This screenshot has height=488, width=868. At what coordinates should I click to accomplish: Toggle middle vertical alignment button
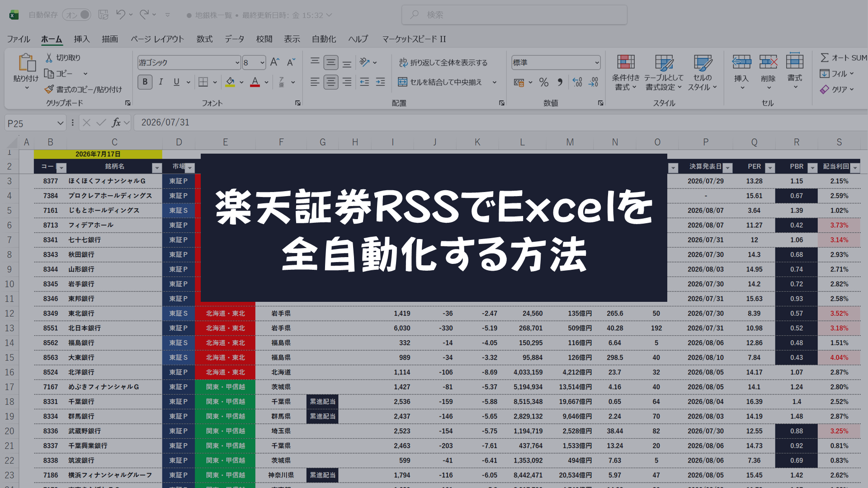coord(331,62)
